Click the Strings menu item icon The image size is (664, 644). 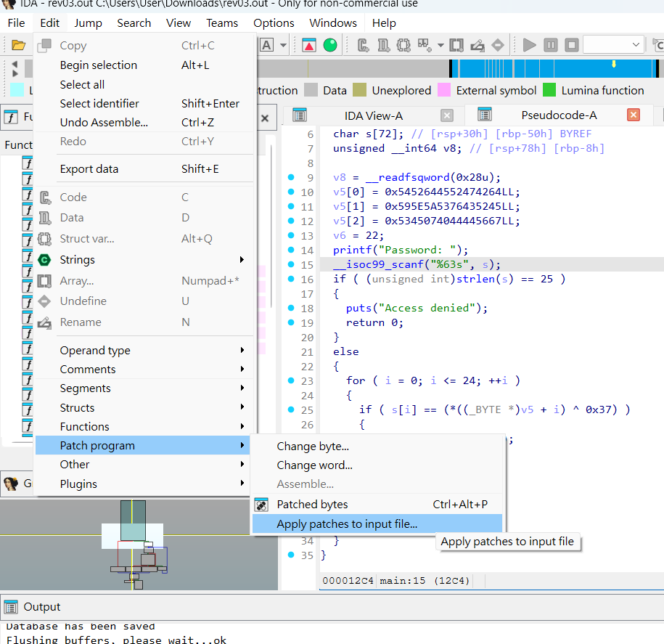(x=44, y=260)
